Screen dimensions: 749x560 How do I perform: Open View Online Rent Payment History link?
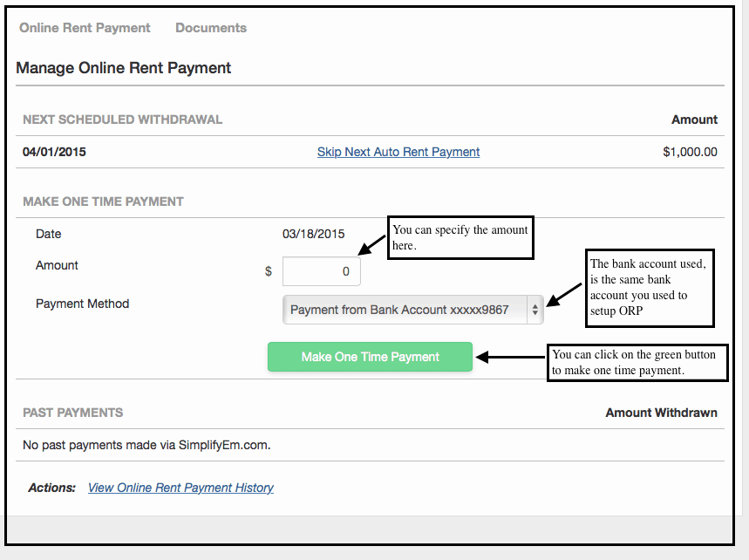point(180,488)
